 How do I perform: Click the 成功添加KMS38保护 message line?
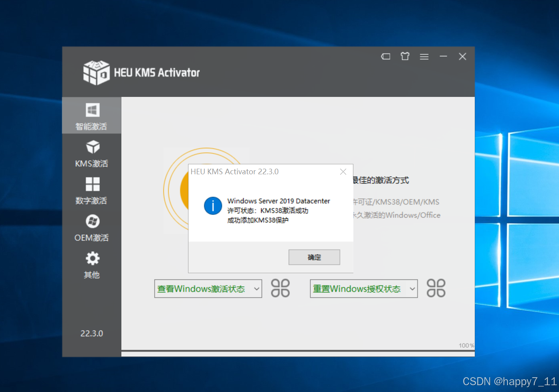(258, 220)
